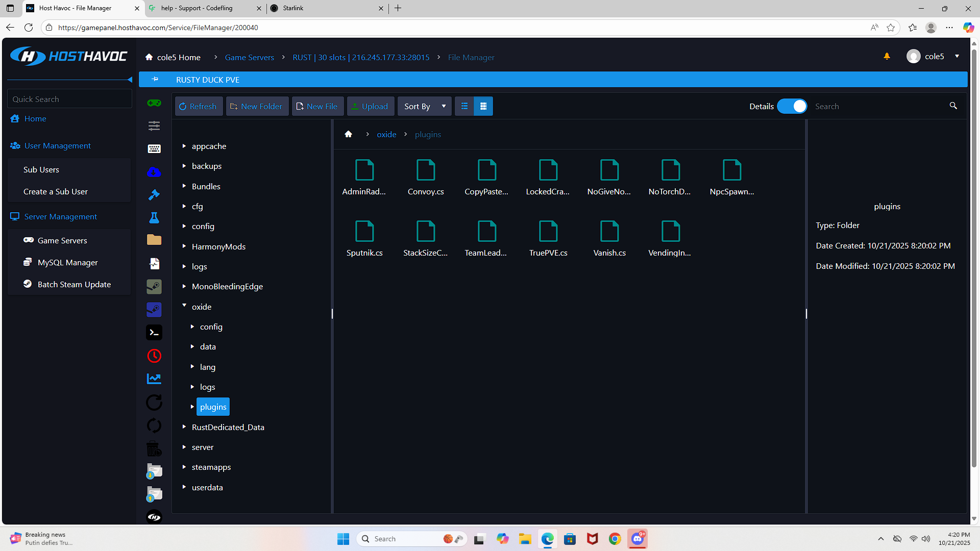Click the trash can sidebar icon

point(154,448)
